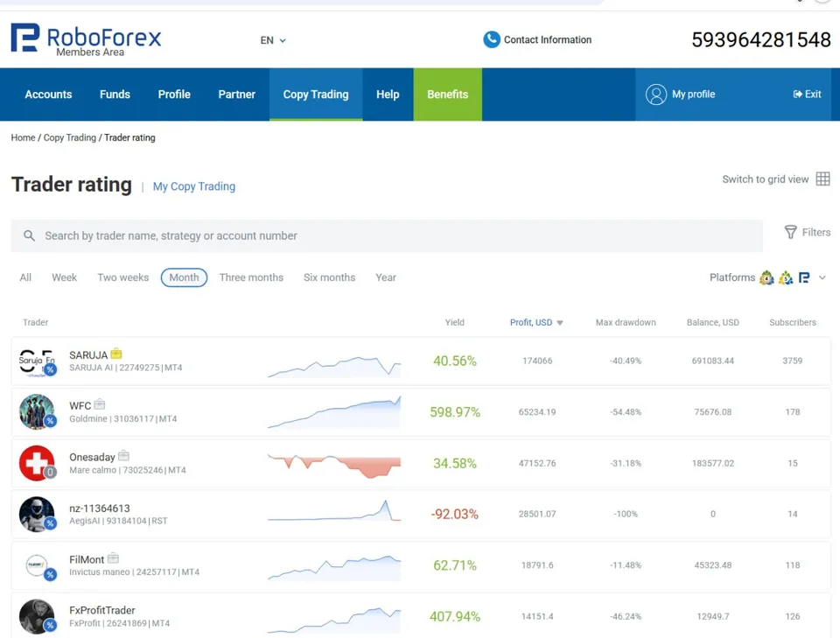Open SARUJA trader avatar
Screen dimensions: 840x638
coord(37,361)
